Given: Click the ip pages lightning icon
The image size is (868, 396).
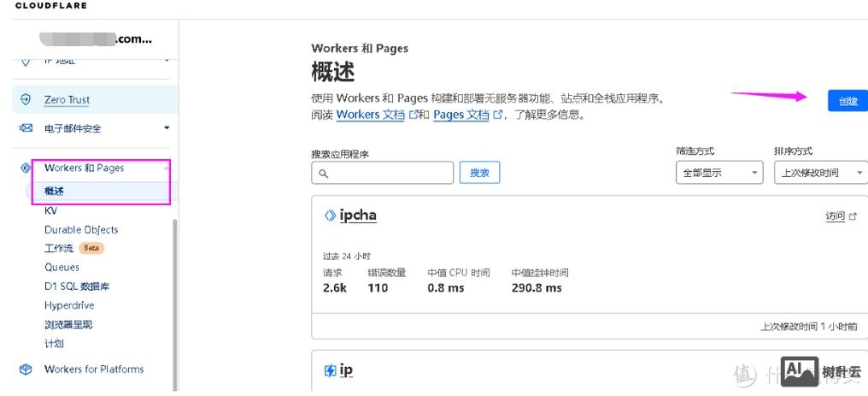Looking at the screenshot, I should click(x=330, y=370).
